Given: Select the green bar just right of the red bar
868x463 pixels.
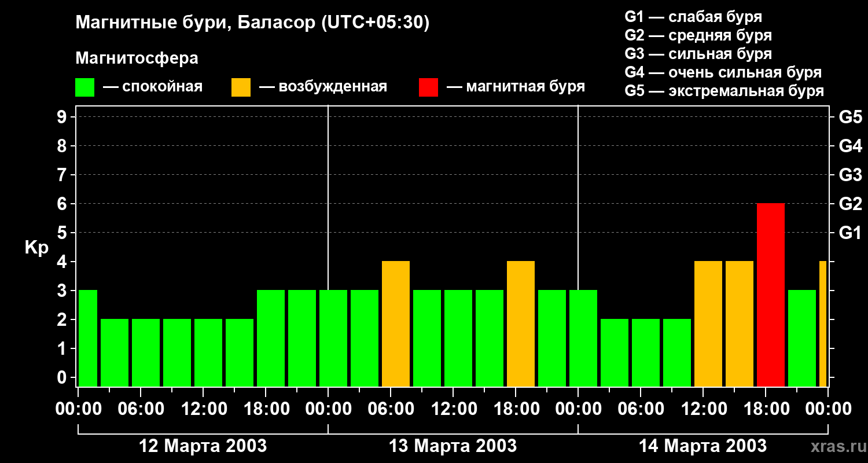Looking at the screenshot, I should [x=802, y=339].
